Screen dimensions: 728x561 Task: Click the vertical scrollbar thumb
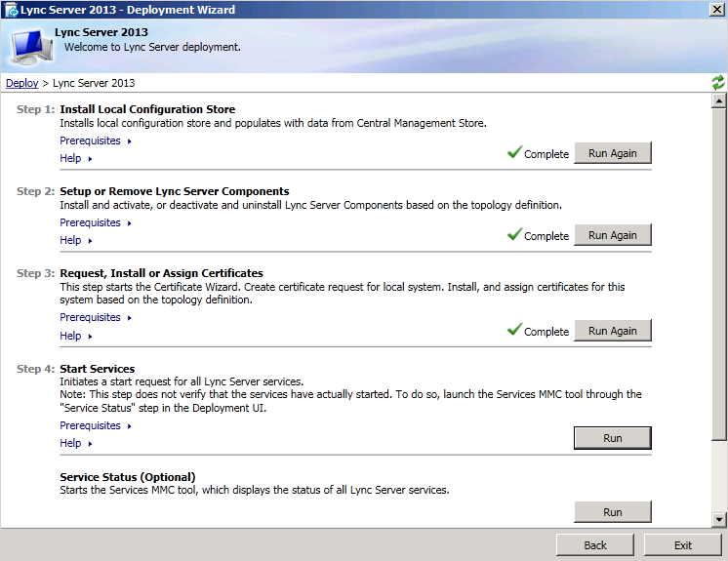pyautogui.click(x=718, y=274)
